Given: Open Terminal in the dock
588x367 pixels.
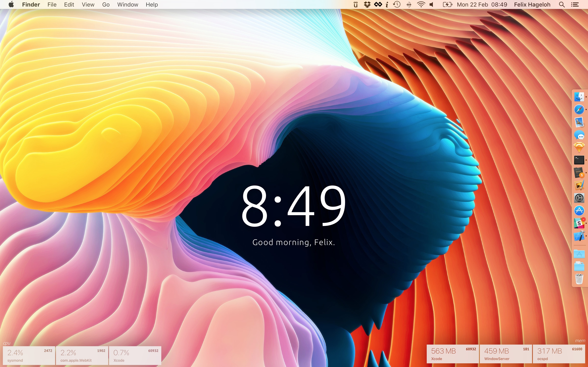Looking at the screenshot, I should tap(579, 160).
